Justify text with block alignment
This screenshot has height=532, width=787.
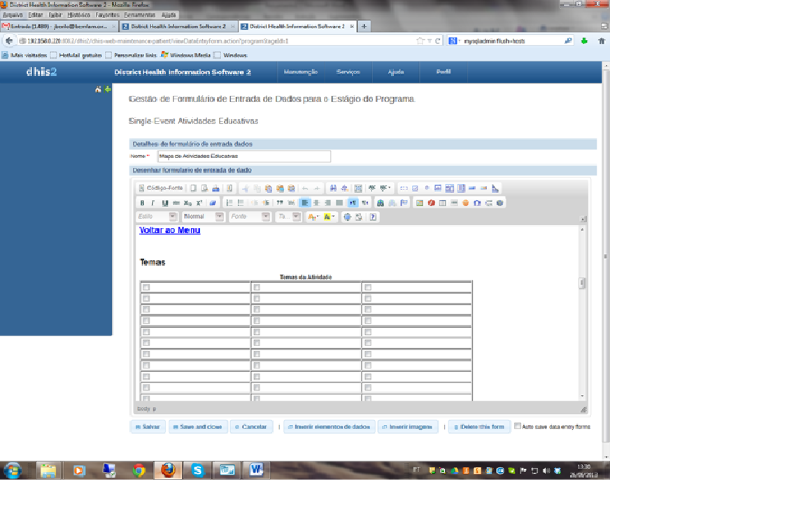pos(339,203)
